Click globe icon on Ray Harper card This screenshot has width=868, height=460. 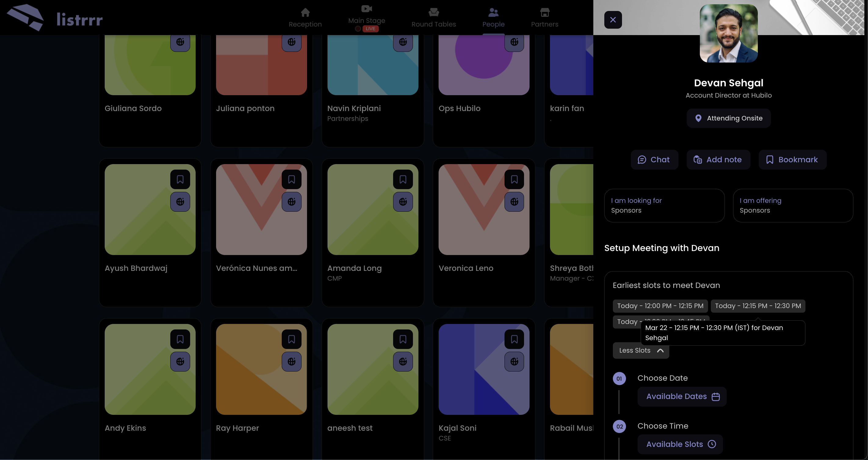click(x=291, y=362)
